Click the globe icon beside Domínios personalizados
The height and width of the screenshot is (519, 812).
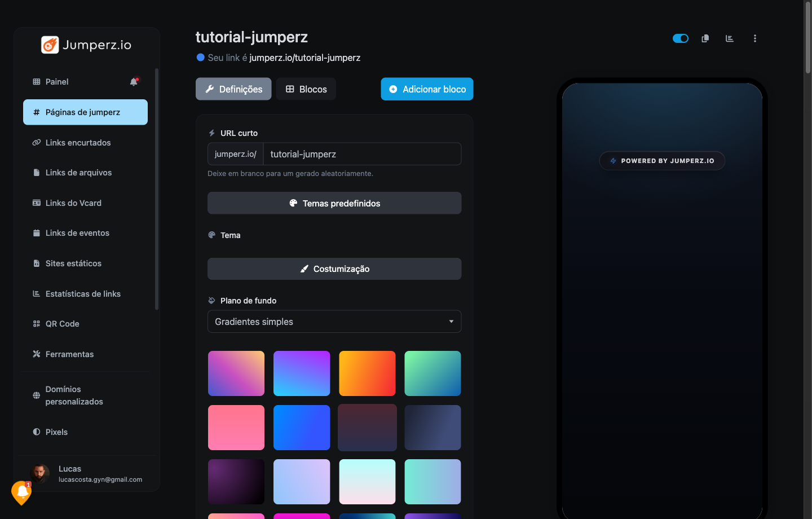pyautogui.click(x=37, y=395)
